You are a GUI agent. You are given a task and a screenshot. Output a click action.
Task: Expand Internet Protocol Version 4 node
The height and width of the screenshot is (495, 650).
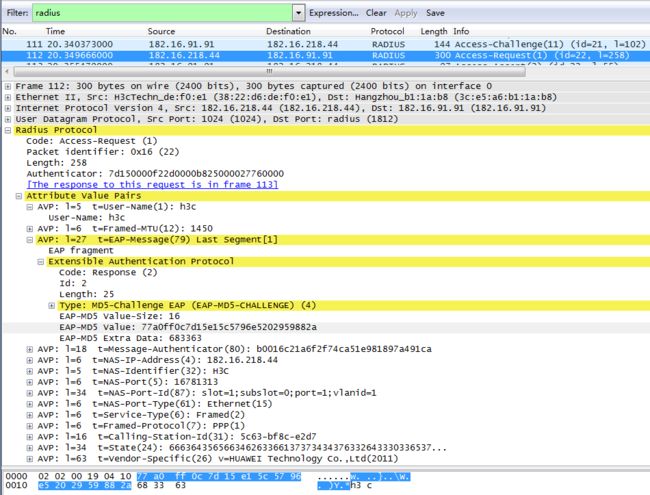point(8,108)
